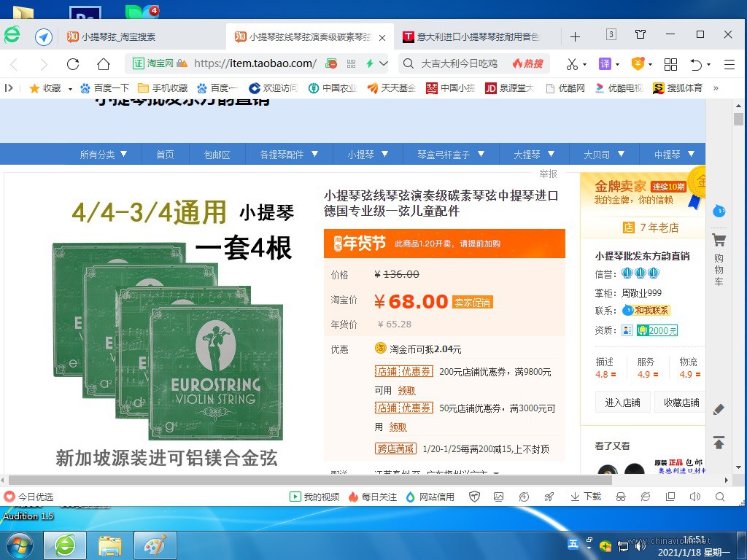Click the 我的视频 status bar item
This screenshot has height=560, width=747.
pos(314,497)
